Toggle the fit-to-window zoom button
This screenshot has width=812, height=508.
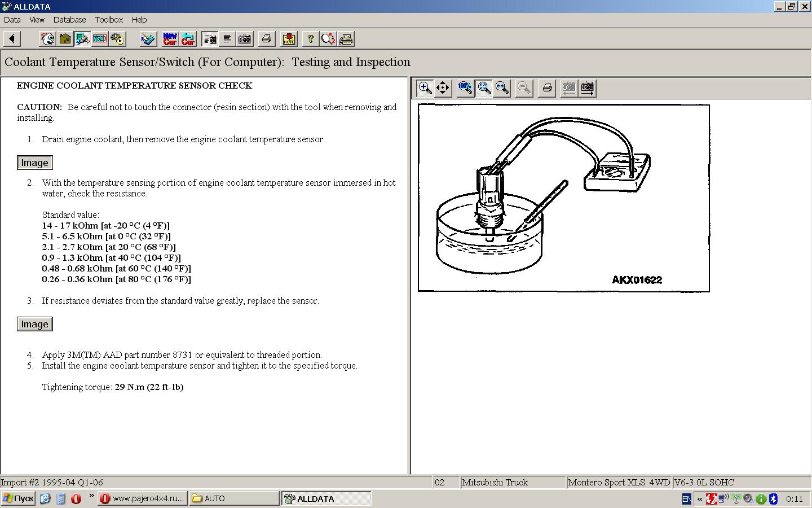click(x=484, y=88)
